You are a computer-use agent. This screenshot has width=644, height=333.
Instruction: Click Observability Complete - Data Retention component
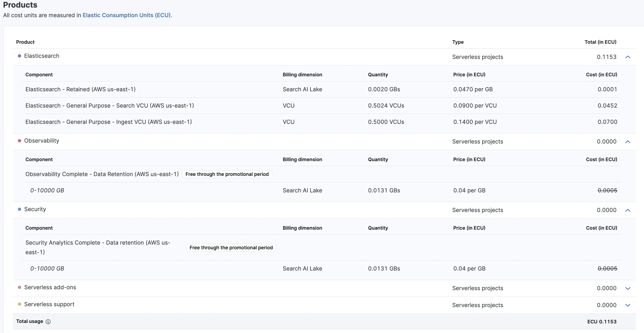click(102, 174)
